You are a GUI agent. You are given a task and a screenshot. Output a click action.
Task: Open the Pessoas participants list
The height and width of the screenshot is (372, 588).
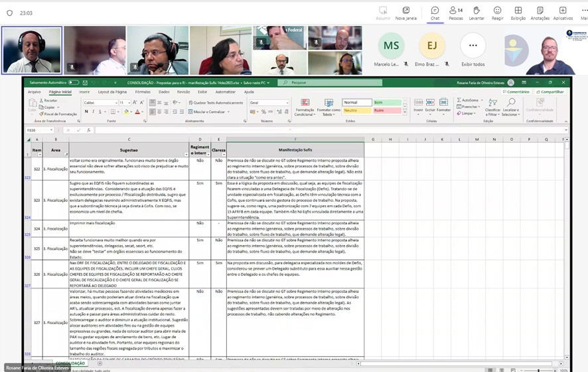click(x=456, y=13)
